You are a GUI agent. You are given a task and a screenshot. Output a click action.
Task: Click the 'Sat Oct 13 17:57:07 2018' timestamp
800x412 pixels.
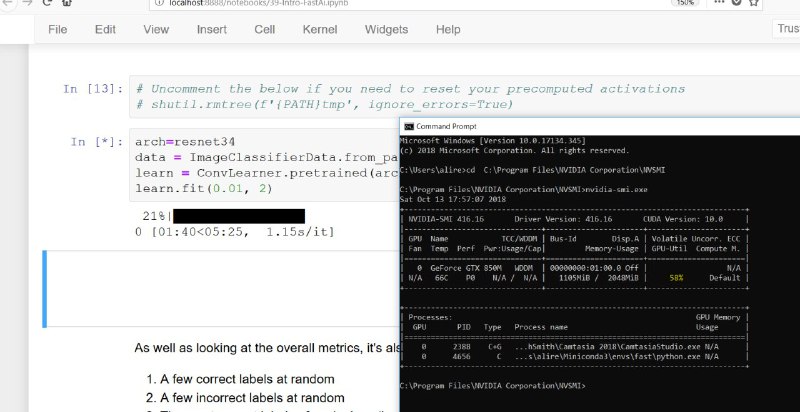pyautogui.click(x=453, y=199)
